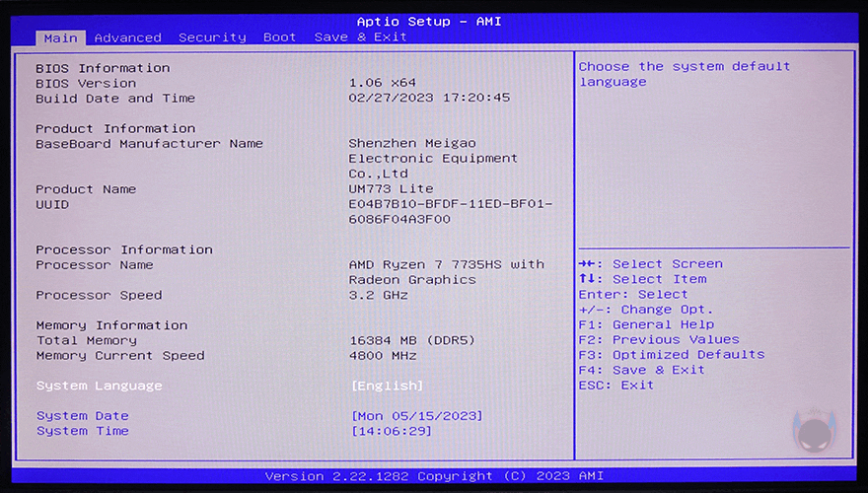The image size is (868, 493).
Task: Click the Enter: Select hint
Action: click(633, 295)
